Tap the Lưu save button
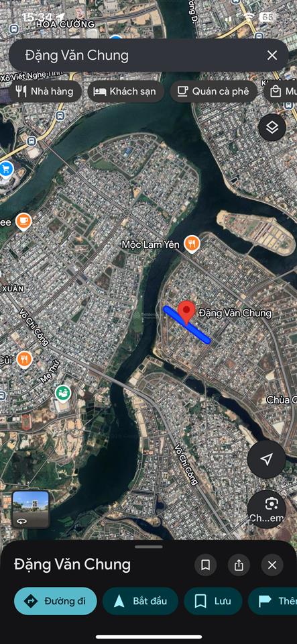Screen dimensions: 297x644 click(213, 601)
